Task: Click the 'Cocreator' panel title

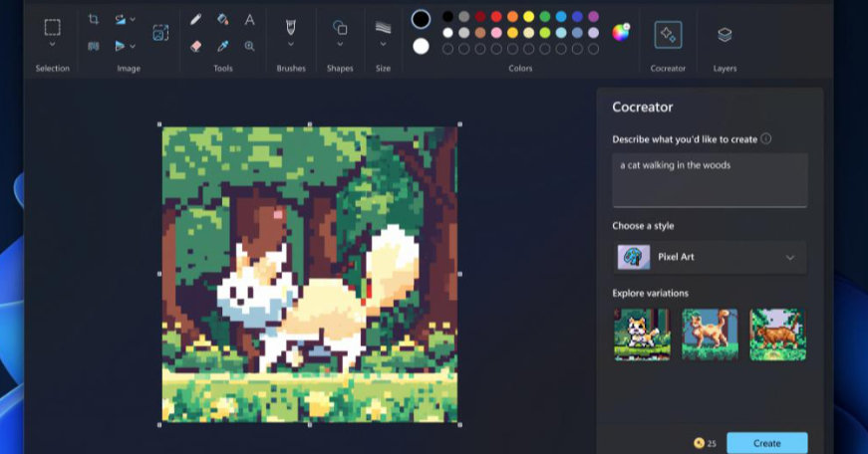Action: (x=642, y=107)
